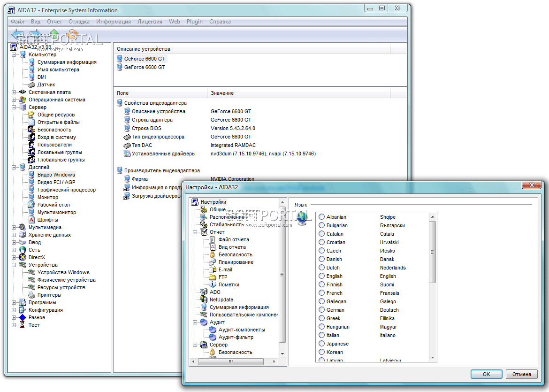Collapse the Аудит node in settings

pos(195,323)
